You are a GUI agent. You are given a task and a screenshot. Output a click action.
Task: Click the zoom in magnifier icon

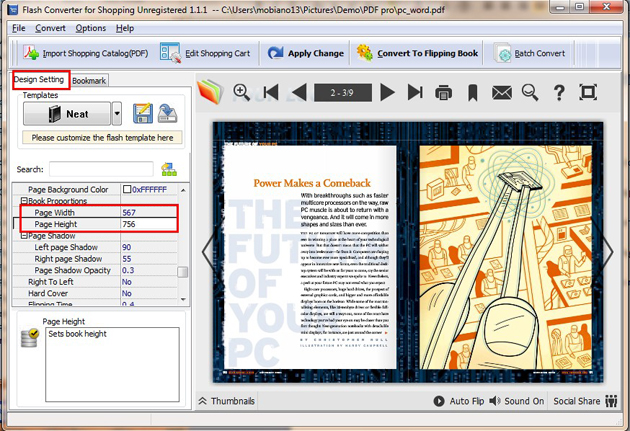pos(241,92)
